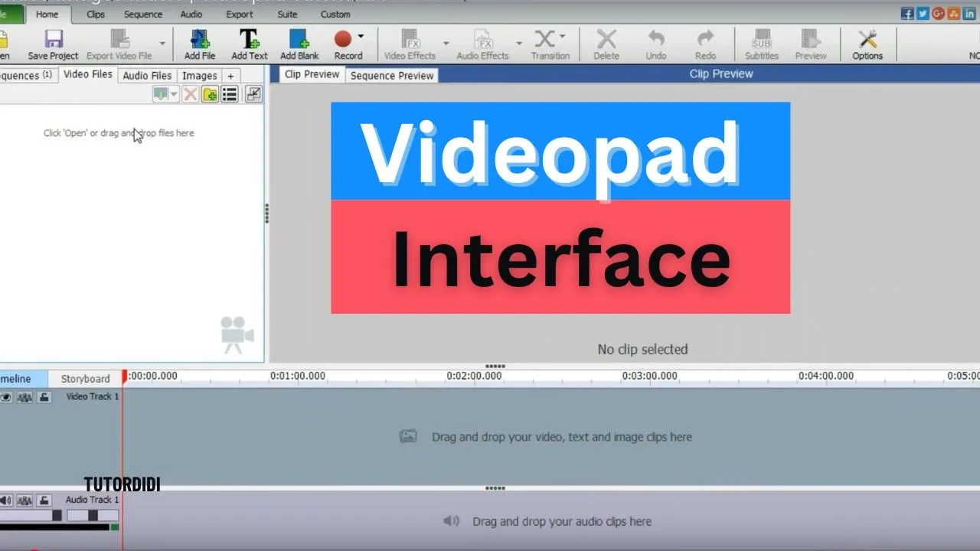This screenshot has width=980, height=551.
Task: Open the Custom ribbon tab
Action: 335,14
